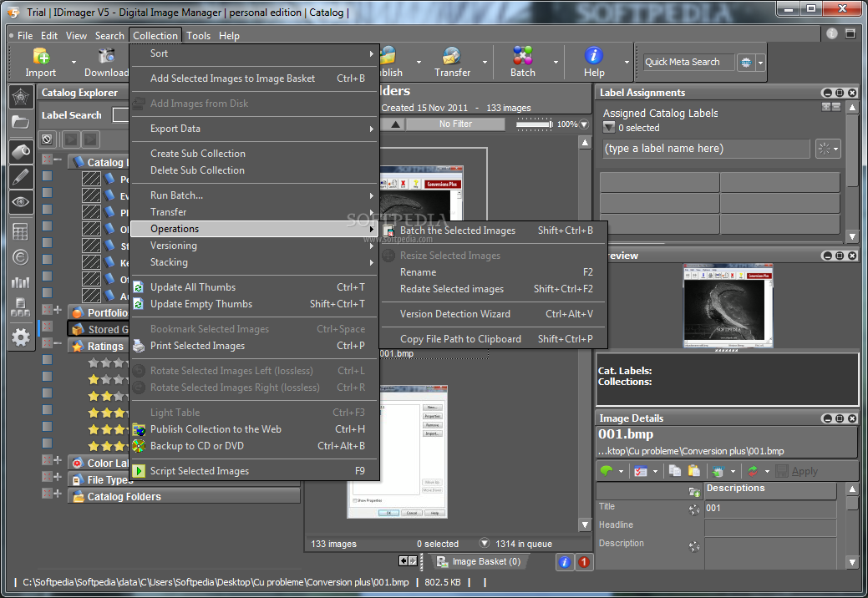Select the star catalog sidebar icon
This screenshot has height=598, width=868.
(21, 98)
